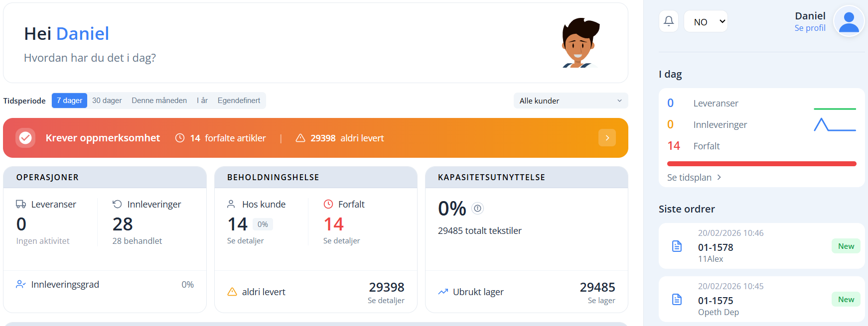Screen dimensions: 868x326
Task: Click the document icon for order 01-1578
Action: pos(677,246)
